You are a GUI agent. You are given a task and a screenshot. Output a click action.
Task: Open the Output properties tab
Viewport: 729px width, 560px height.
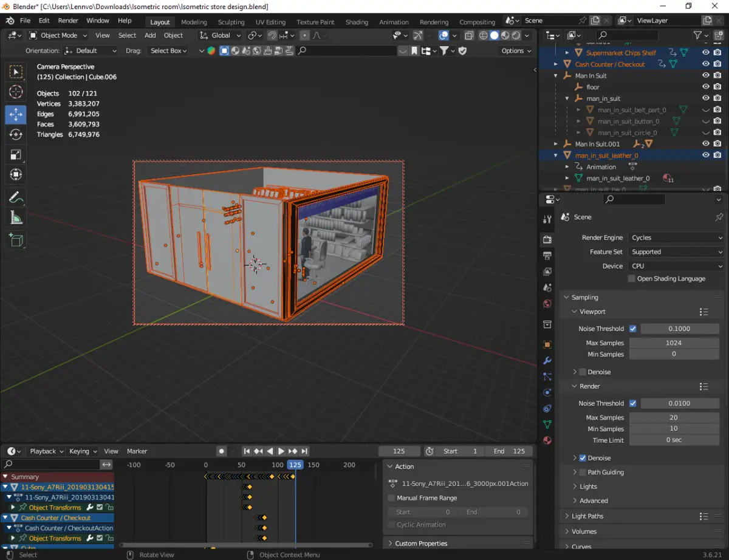[x=547, y=255]
